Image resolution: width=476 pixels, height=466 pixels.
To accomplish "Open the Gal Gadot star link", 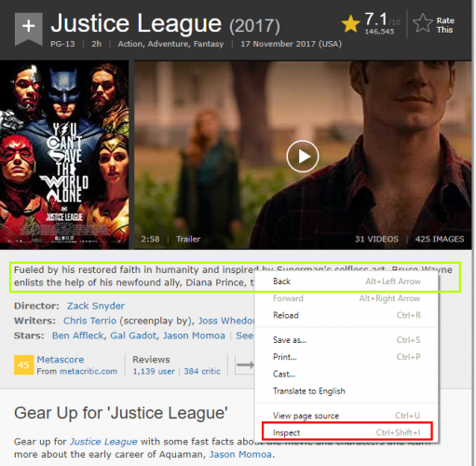I will point(133,336).
